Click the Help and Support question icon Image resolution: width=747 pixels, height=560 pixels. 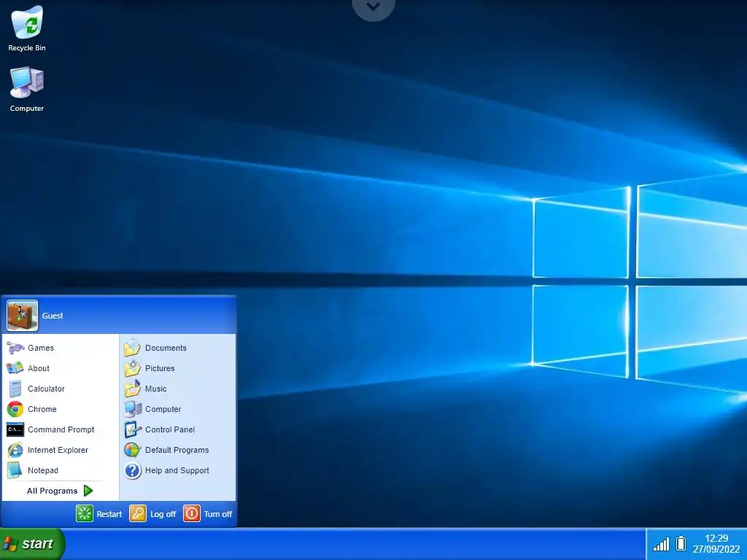point(133,470)
